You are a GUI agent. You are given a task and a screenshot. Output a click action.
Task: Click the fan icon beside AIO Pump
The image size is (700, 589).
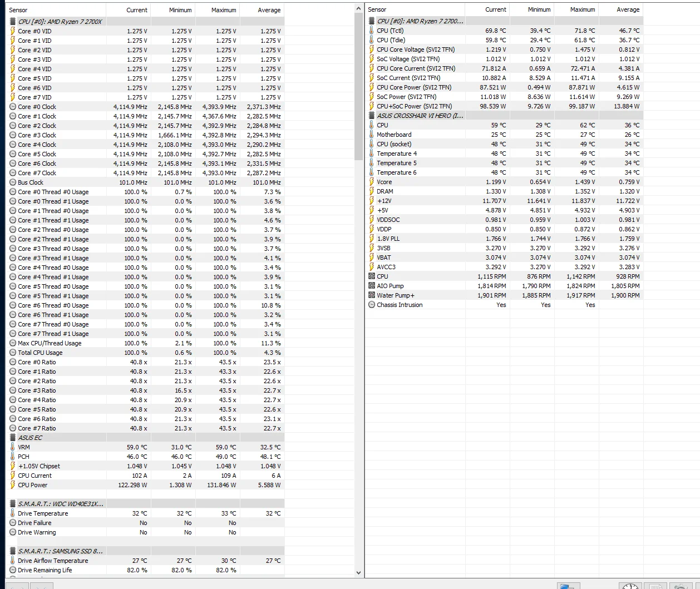pos(372,286)
